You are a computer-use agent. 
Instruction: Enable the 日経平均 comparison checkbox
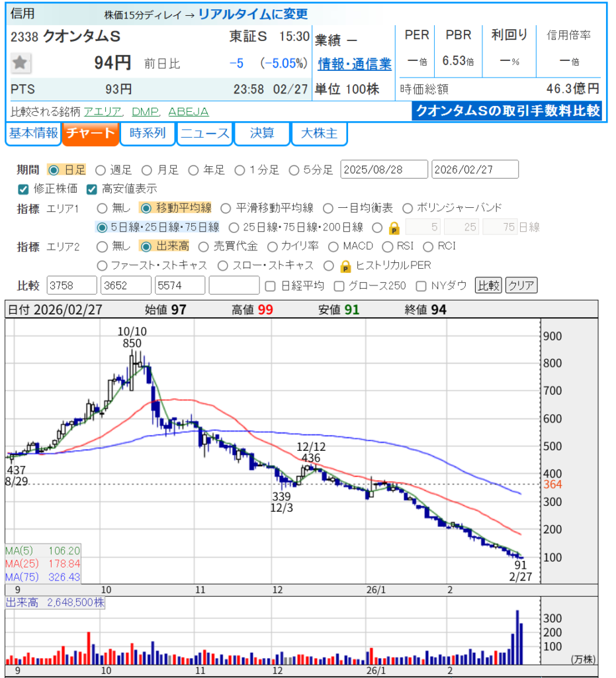point(270,286)
